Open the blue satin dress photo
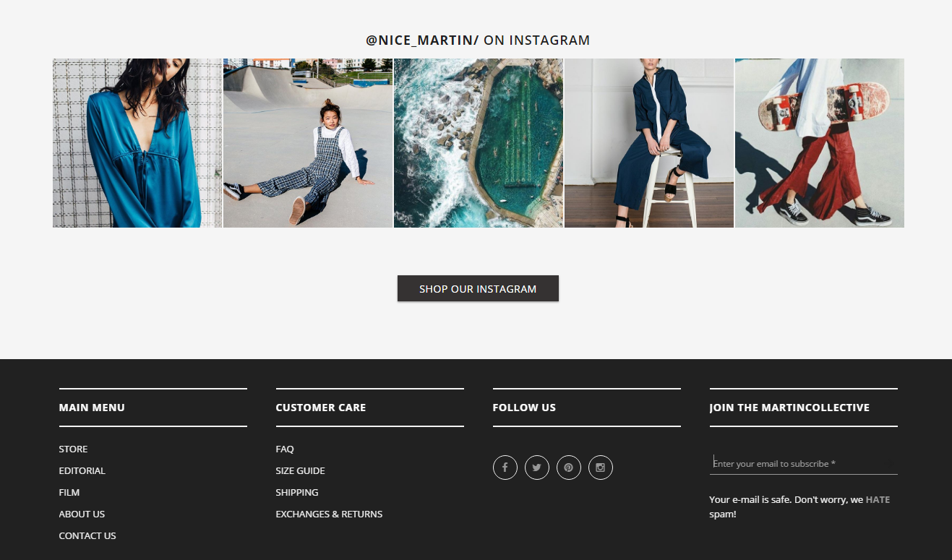 (x=137, y=143)
